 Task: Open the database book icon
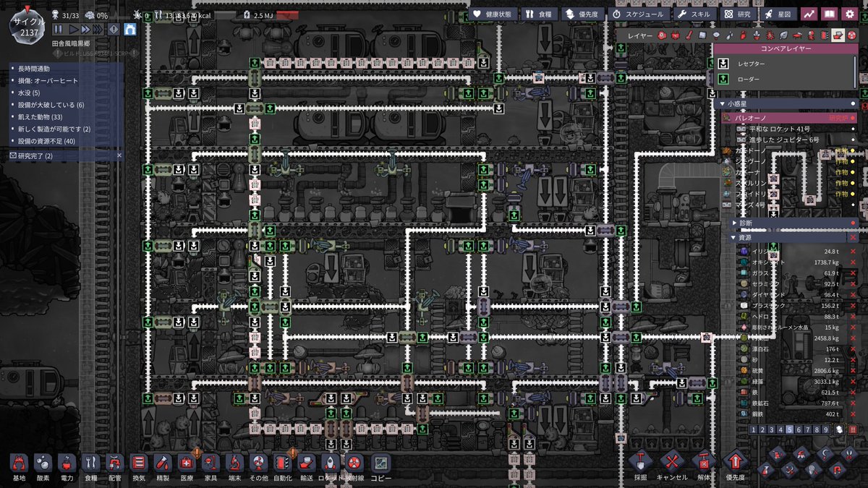click(x=830, y=14)
